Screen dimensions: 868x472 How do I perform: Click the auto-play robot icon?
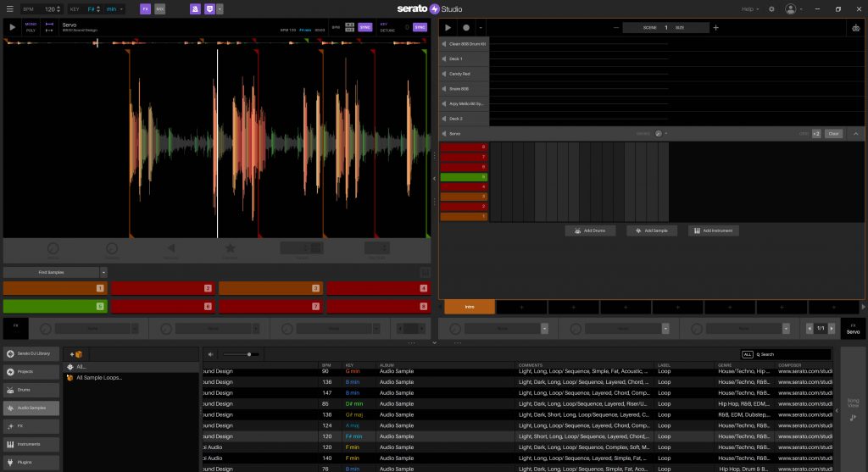click(856, 28)
